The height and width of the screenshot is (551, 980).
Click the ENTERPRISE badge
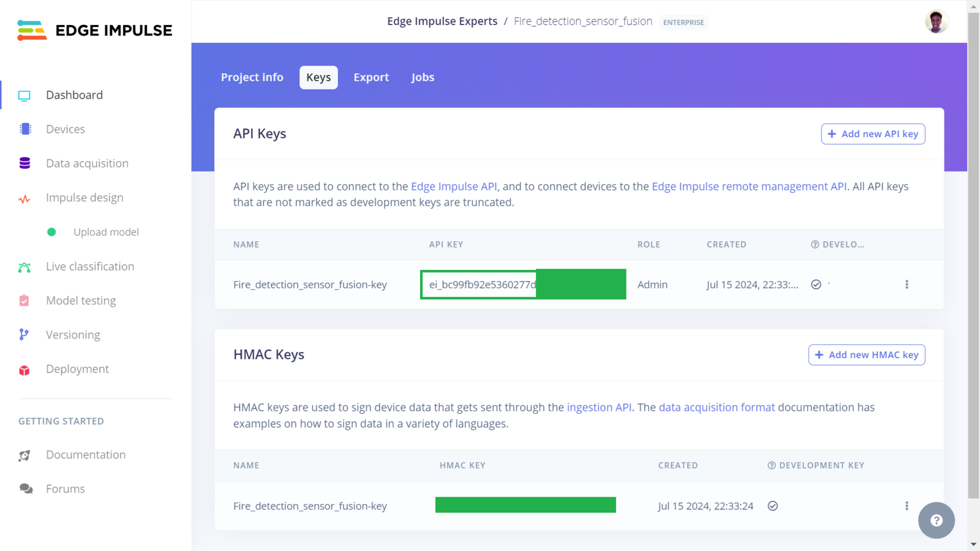tap(684, 23)
